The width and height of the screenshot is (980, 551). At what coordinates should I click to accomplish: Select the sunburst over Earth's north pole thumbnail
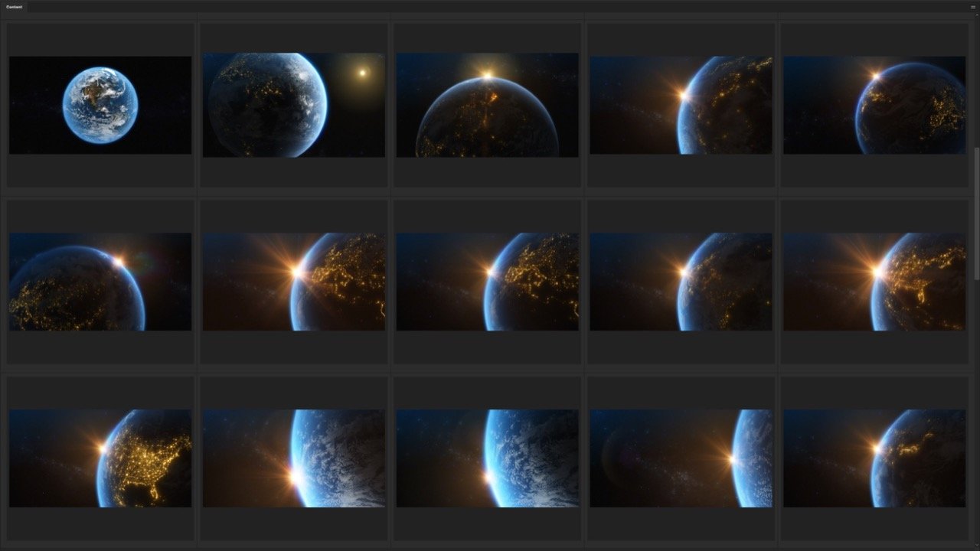(488, 105)
